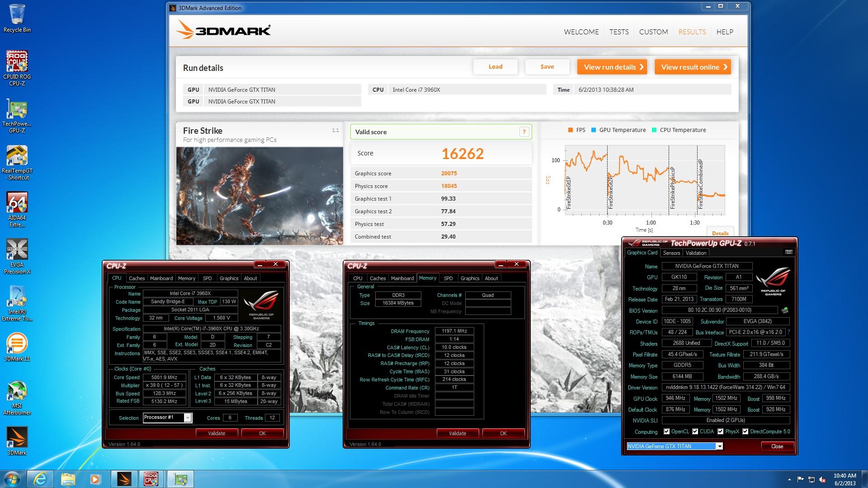The width and height of the screenshot is (868, 488).
Task: Click the blue GPU Temperature legend swatch
Action: click(x=594, y=130)
